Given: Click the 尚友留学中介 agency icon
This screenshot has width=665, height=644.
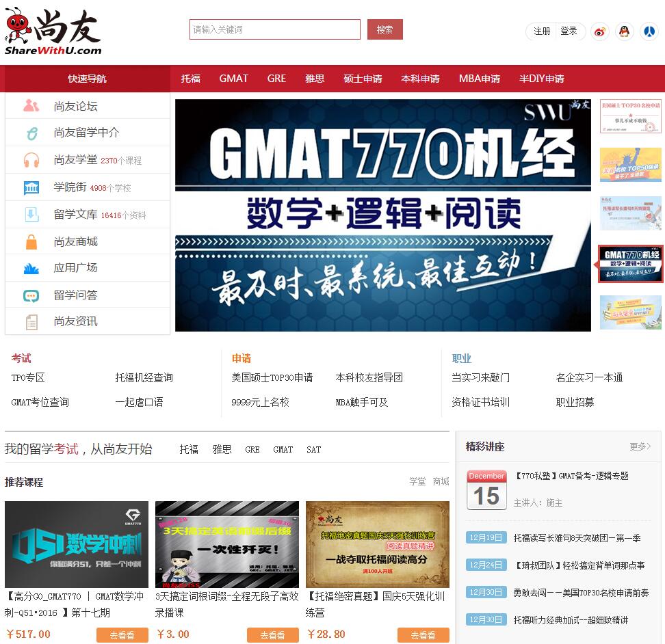Looking at the screenshot, I should (x=31, y=133).
